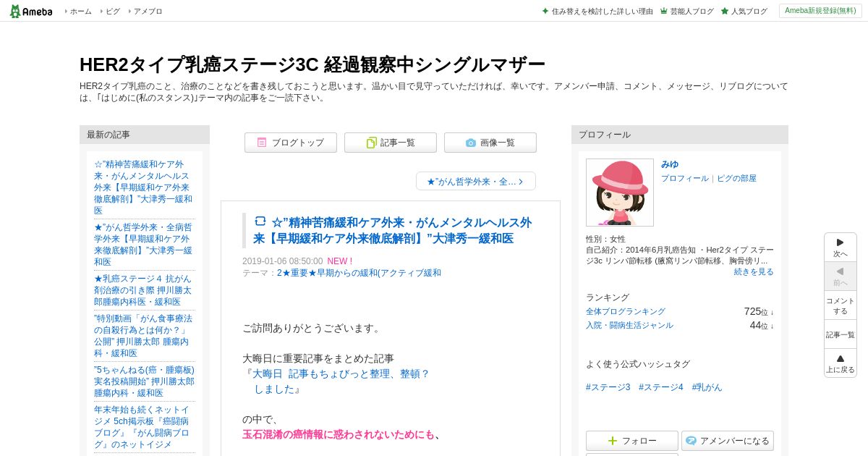Click the フォロー button
Image resolution: width=868 pixels, height=456 pixels.
point(632,441)
